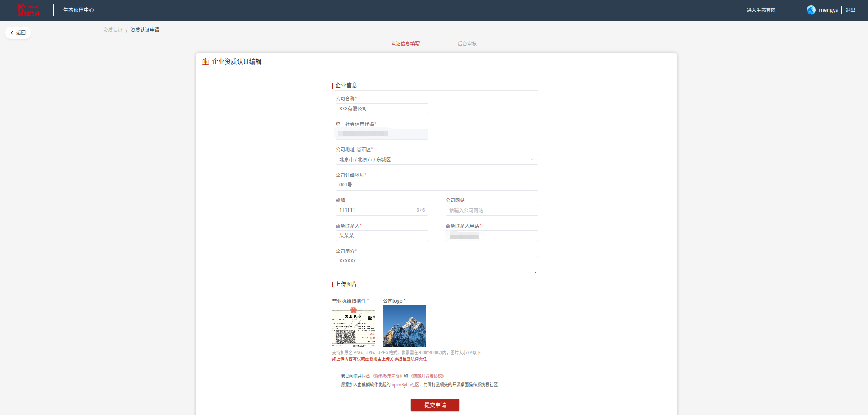Image resolution: width=868 pixels, height=415 pixels.
Task: Click the company website input field
Action: 492,211
